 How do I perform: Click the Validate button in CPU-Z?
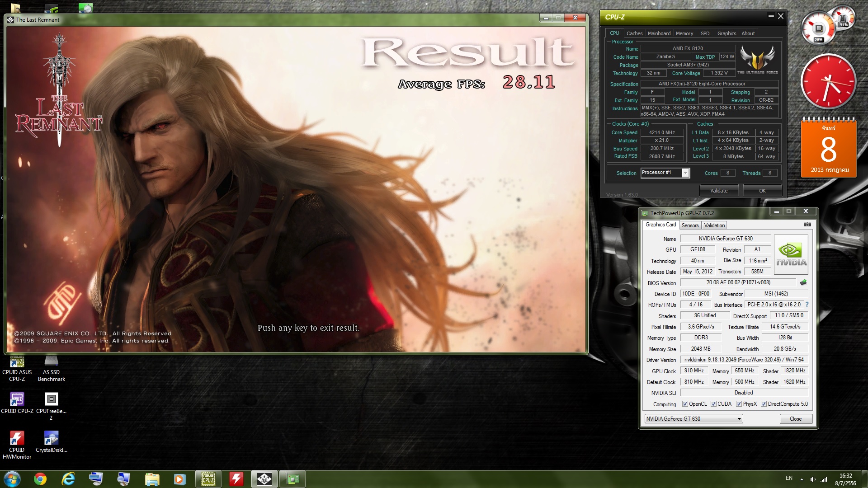[x=719, y=191]
